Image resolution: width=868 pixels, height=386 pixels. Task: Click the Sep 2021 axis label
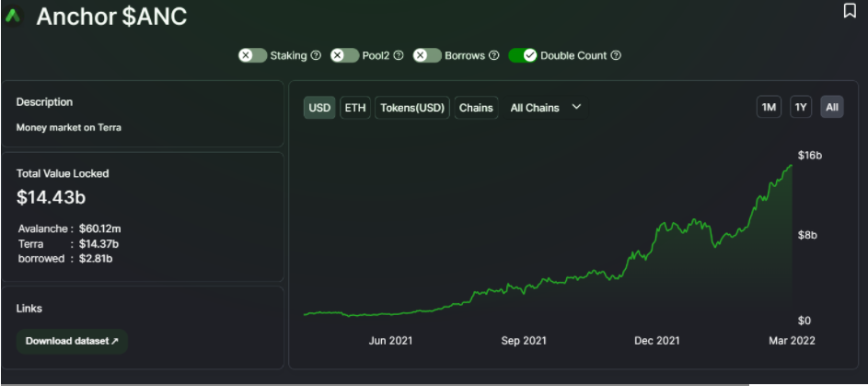pos(524,341)
